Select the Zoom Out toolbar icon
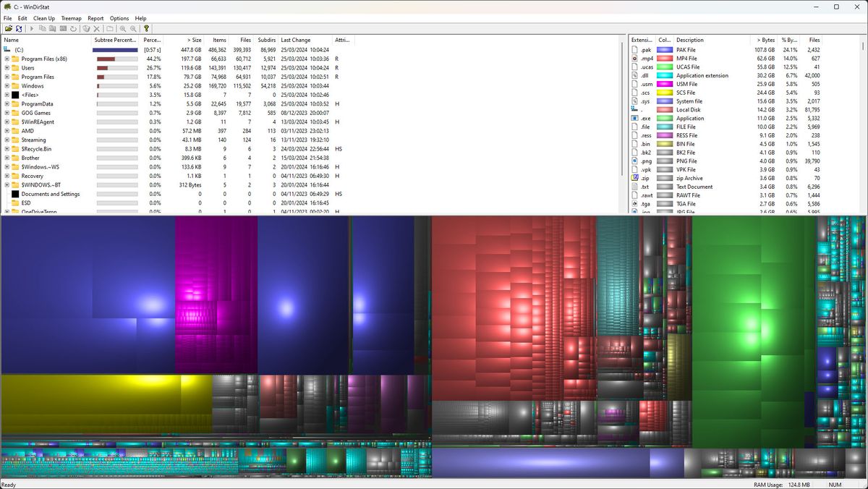 tap(133, 29)
